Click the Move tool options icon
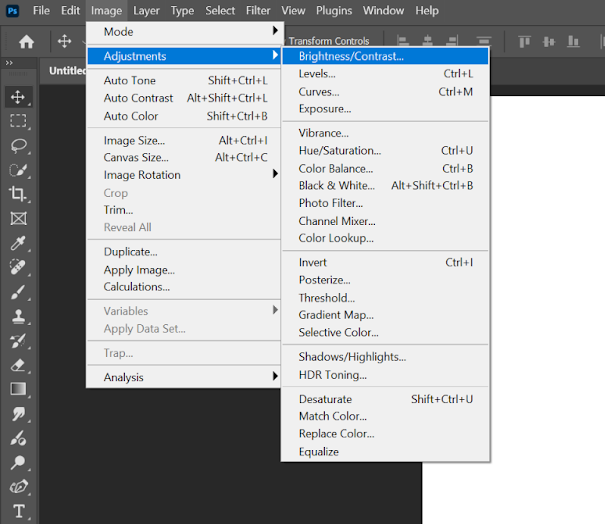605x524 pixels. click(x=64, y=41)
